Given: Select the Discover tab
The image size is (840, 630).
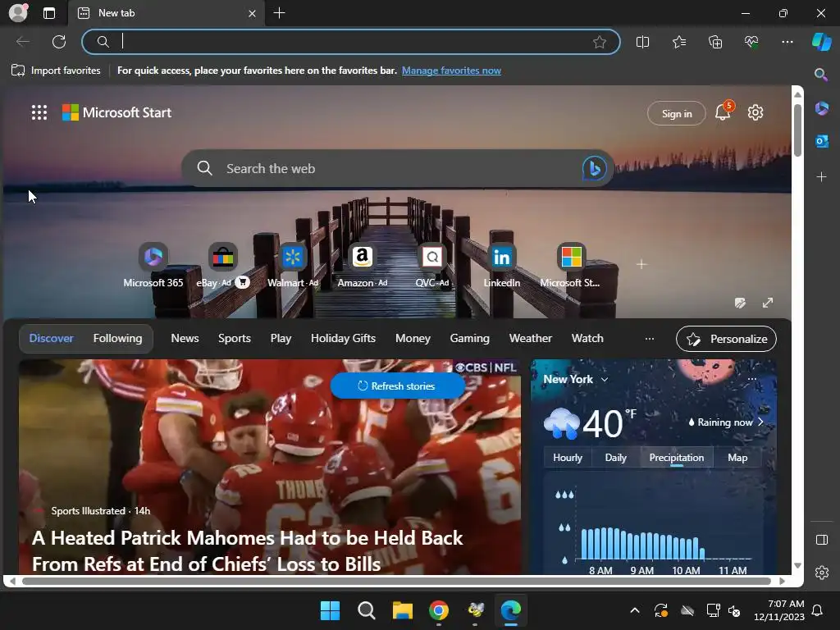Looking at the screenshot, I should click(51, 338).
